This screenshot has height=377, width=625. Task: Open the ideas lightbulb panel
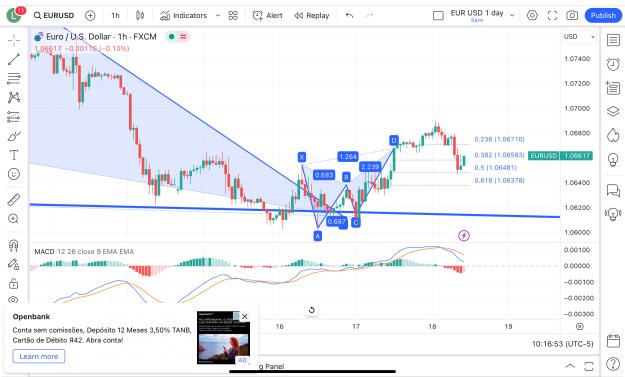tap(613, 160)
